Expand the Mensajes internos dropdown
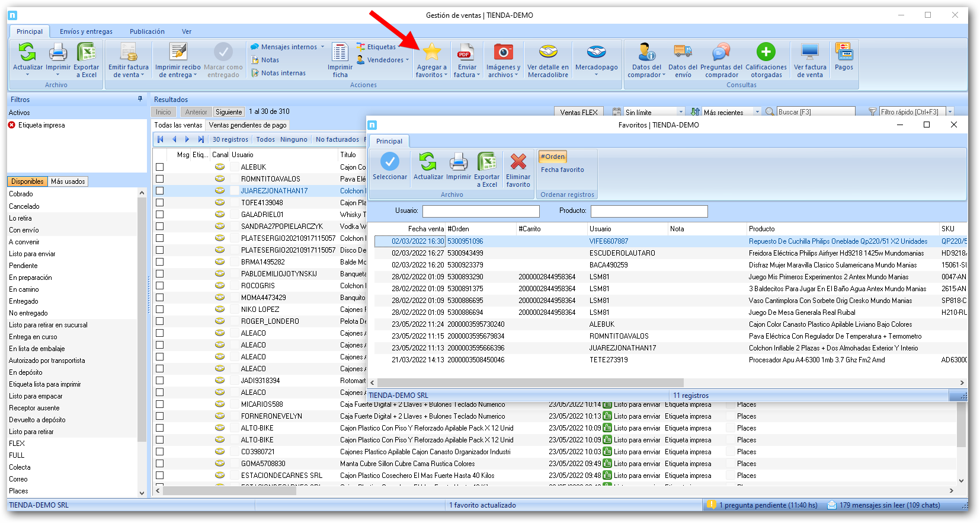This screenshot has height=523, width=980. click(x=322, y=47)
